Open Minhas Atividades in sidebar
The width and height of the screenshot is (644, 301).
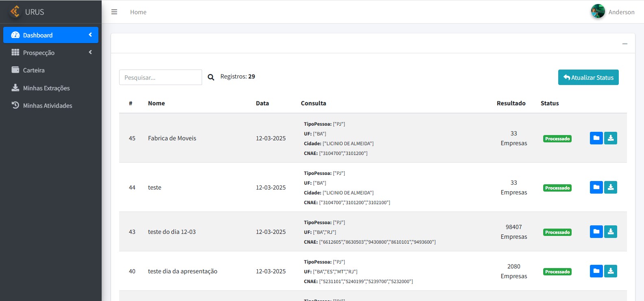click(x=47, y=106)
